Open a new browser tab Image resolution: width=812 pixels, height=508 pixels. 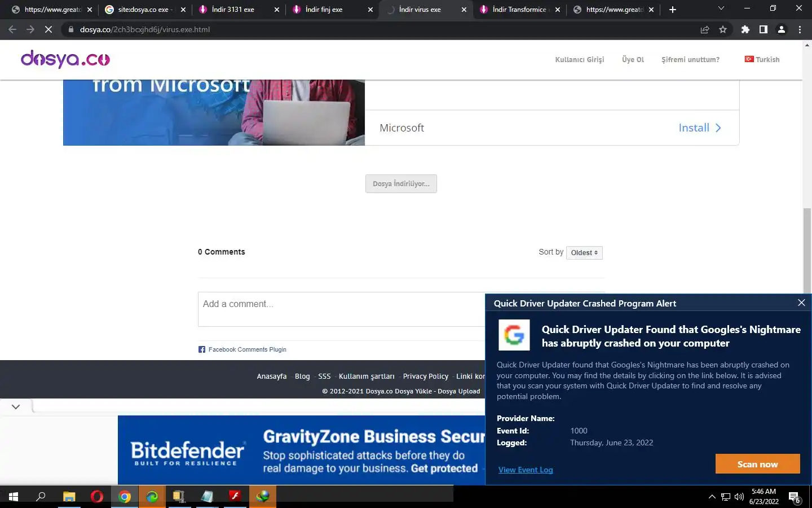(673, 10)
